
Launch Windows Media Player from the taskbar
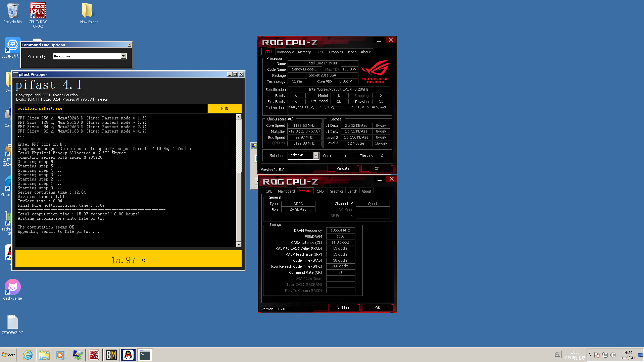tap(60, 355)
